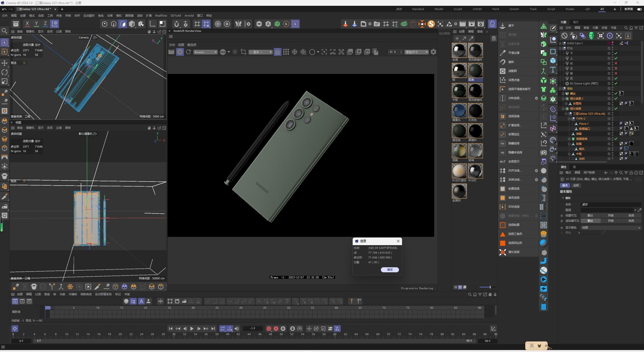Viewport: 644px width, 352px height.
Task: Select the Scale tool in left toolbar
Action: 4,81
